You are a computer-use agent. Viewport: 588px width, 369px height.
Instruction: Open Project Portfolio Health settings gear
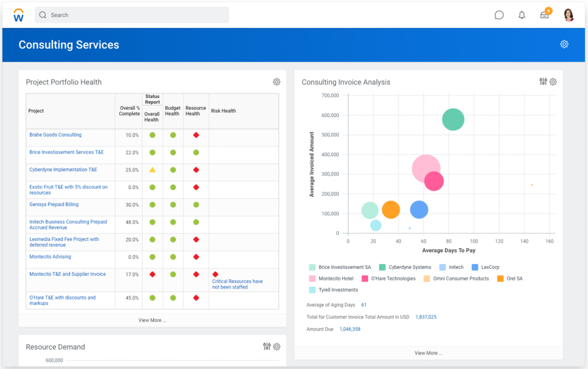click(x=277, y=82)
